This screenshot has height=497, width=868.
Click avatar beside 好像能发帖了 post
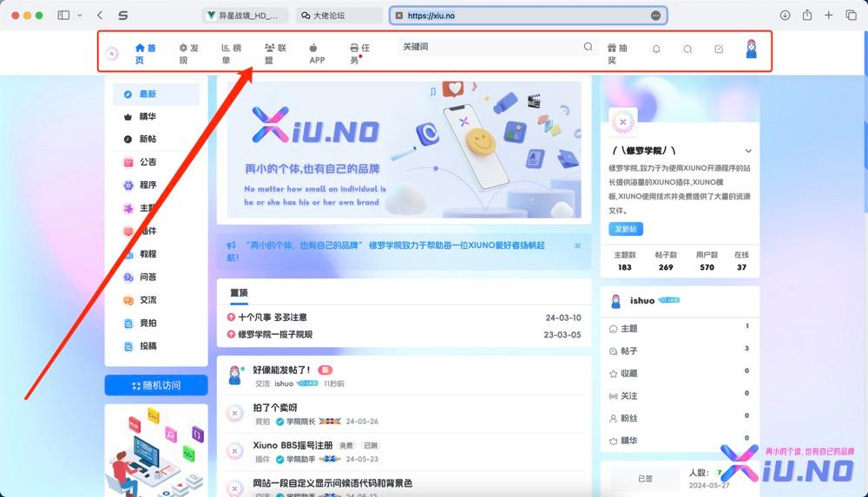pyautogui.click(x=235, y=376)
